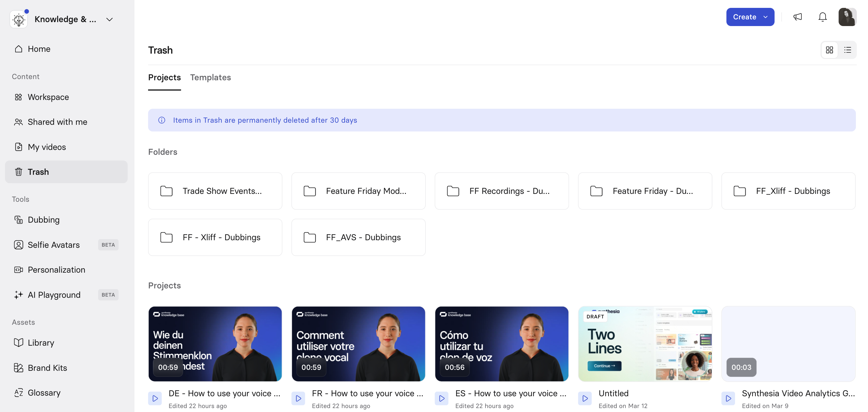Image resolution: width=868 pixels, height=412 pixels.
Task: Select the Projects tab
Action: [x=164, y=77]
